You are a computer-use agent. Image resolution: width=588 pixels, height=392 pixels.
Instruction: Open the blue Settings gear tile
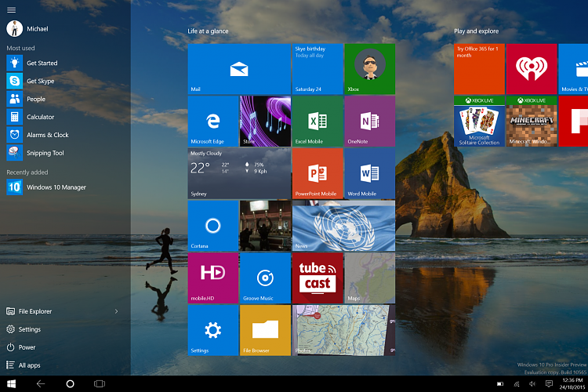[213, 330]
